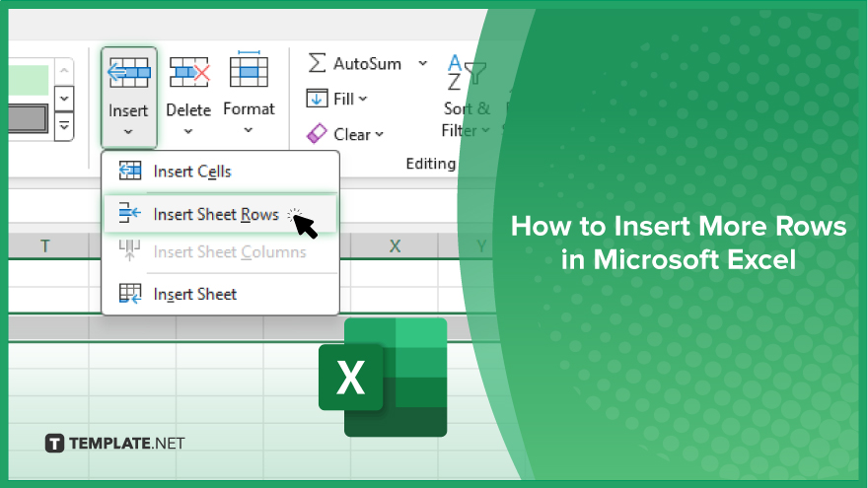868x488 pixels.
Task: Click the AutoSum button label
Action: pos(367,64)
